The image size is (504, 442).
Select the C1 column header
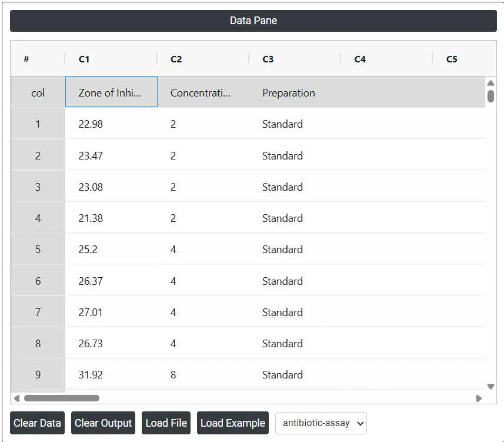[x=111, y=59]
